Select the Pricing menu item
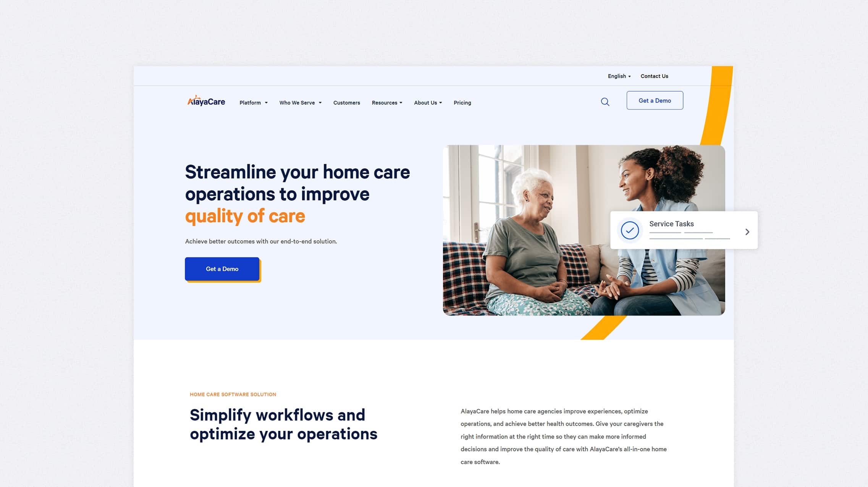This screenshot has width=868, height=487. 462,102
